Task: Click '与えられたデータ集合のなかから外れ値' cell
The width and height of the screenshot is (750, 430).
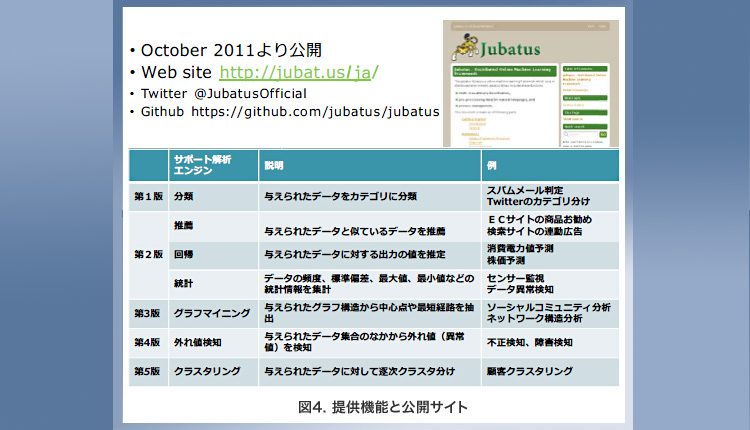Action: tap(370, 343)
